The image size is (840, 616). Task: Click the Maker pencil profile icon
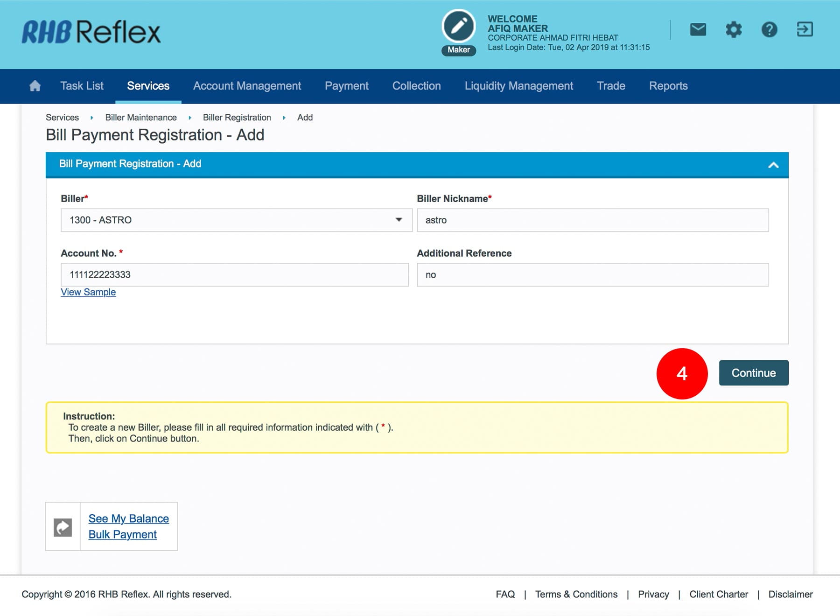(x=458, y=27)
